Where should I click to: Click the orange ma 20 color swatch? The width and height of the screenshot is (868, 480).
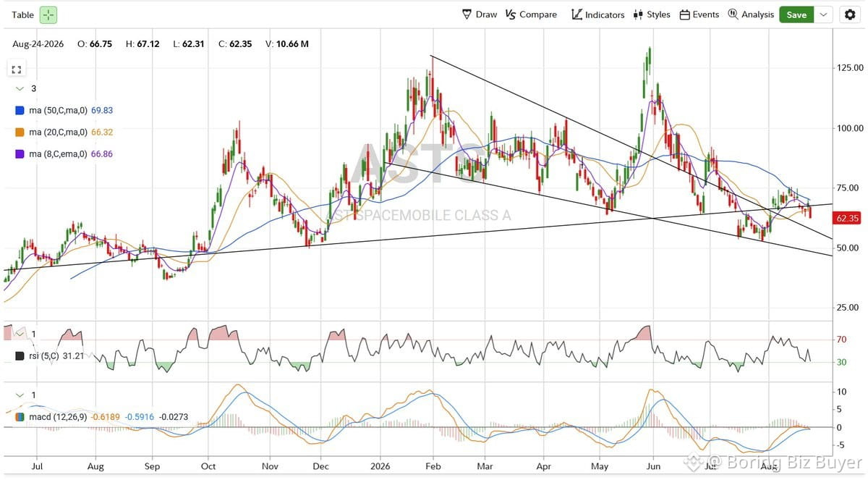(20, 132)
